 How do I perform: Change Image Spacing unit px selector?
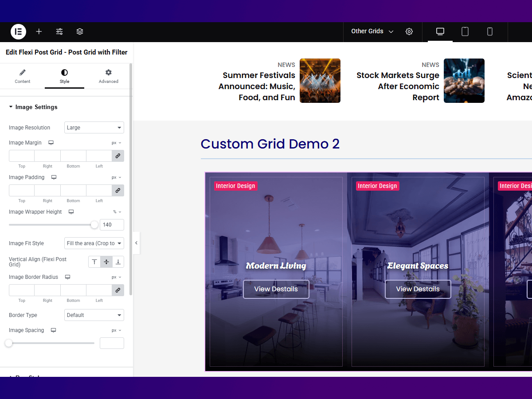(x=117, y=330)
